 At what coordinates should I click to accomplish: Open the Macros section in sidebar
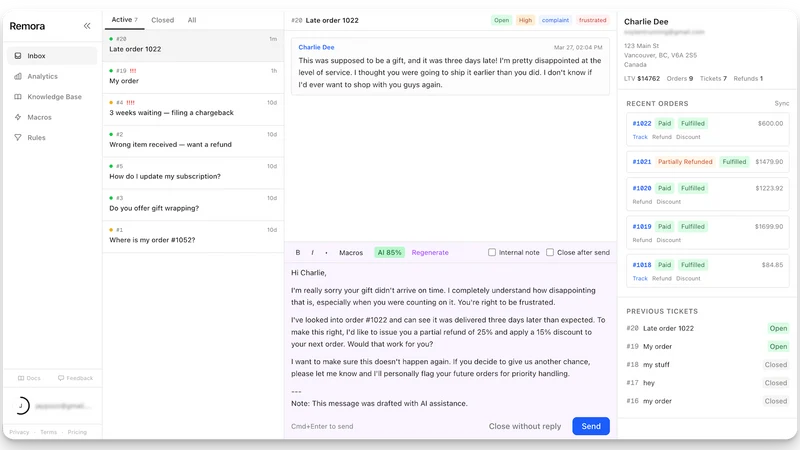(52, 117)
